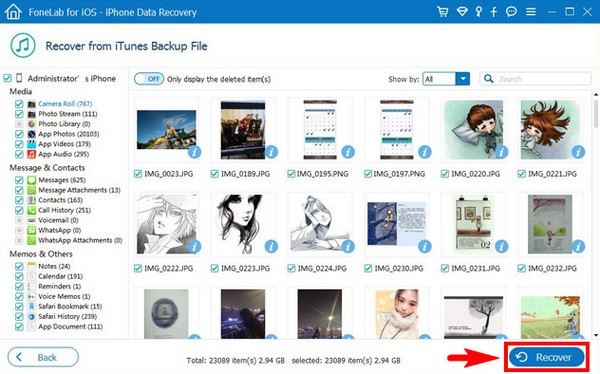Image resolution: width=600 pixels, height=374 pixels.
Task: Open the hamburger menu icon
Action: pos(531,12)
